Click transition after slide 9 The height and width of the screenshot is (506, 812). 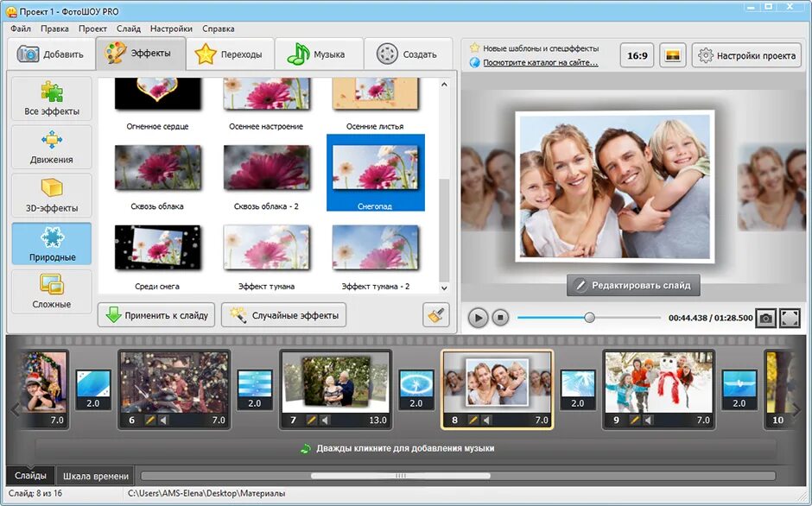point(739,389)
